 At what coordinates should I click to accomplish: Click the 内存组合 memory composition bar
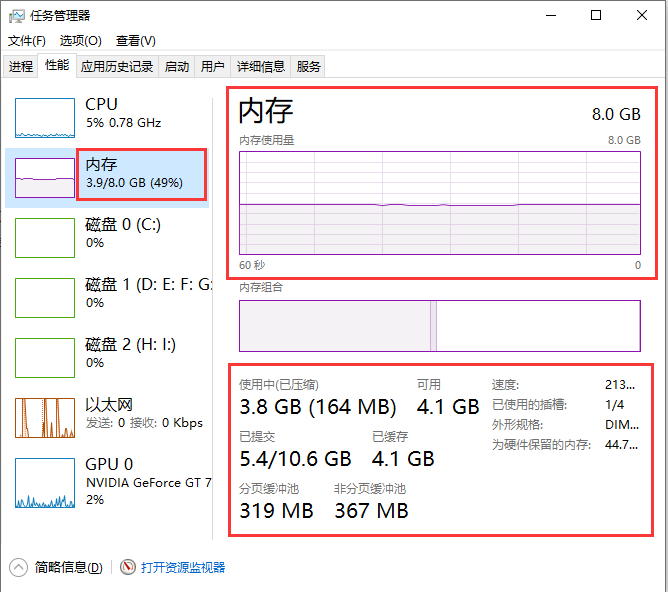click(439, 326)
